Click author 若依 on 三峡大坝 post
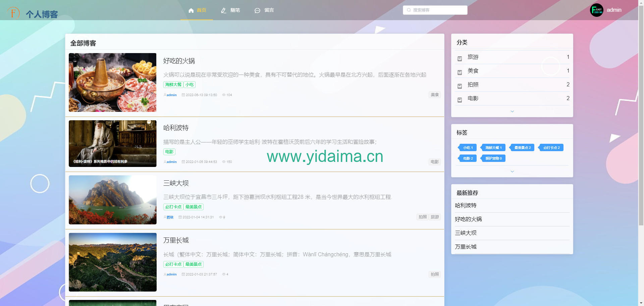This screenshot has height=306, width=644. (170, 217)
